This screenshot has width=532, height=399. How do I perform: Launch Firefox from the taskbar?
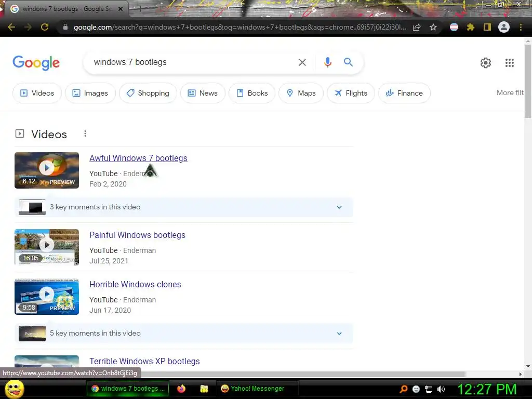tap(181, 389)
